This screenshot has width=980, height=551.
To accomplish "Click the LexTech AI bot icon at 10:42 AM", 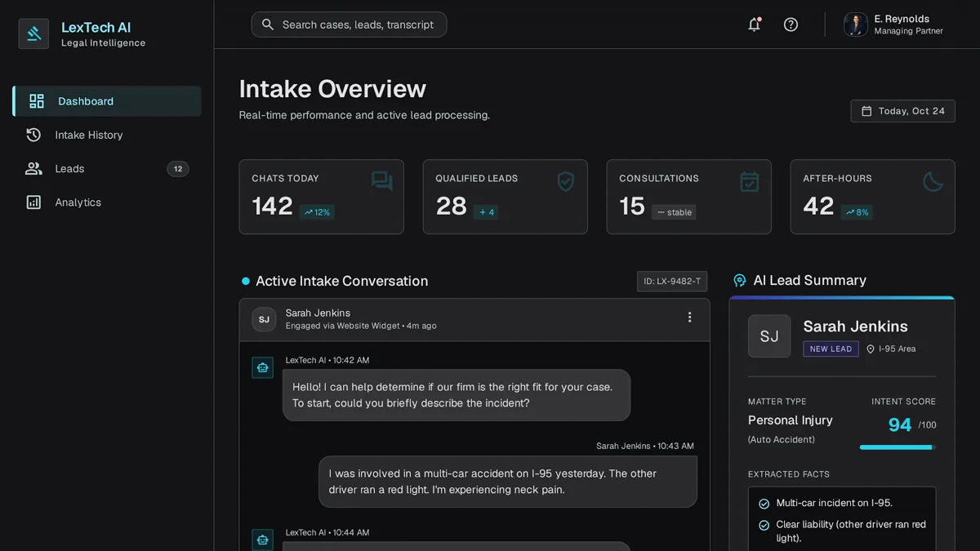I will 262,367.
